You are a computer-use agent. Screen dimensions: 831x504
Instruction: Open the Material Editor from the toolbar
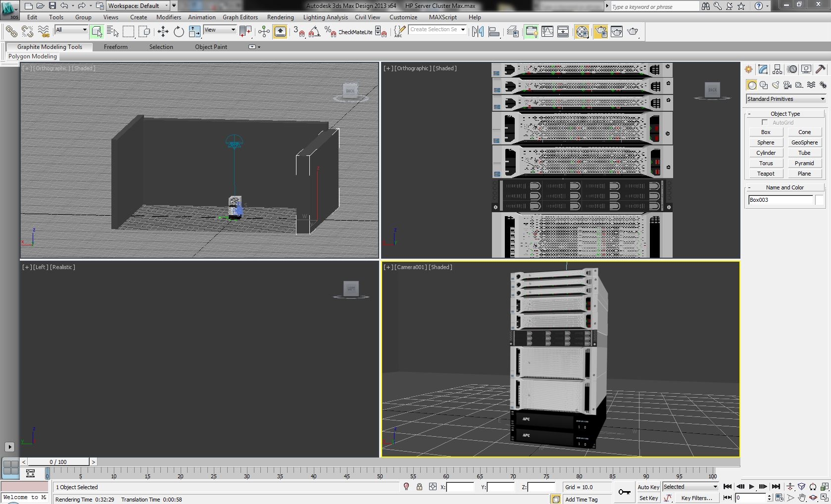pyautogui.click(x=582, y=32)
